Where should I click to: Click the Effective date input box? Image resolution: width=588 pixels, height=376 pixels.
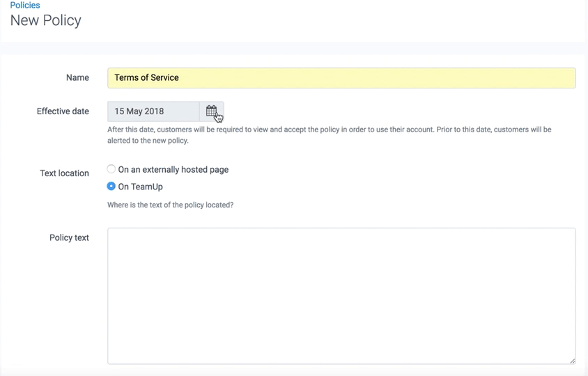pyautogui.click(x=153, y=111)
